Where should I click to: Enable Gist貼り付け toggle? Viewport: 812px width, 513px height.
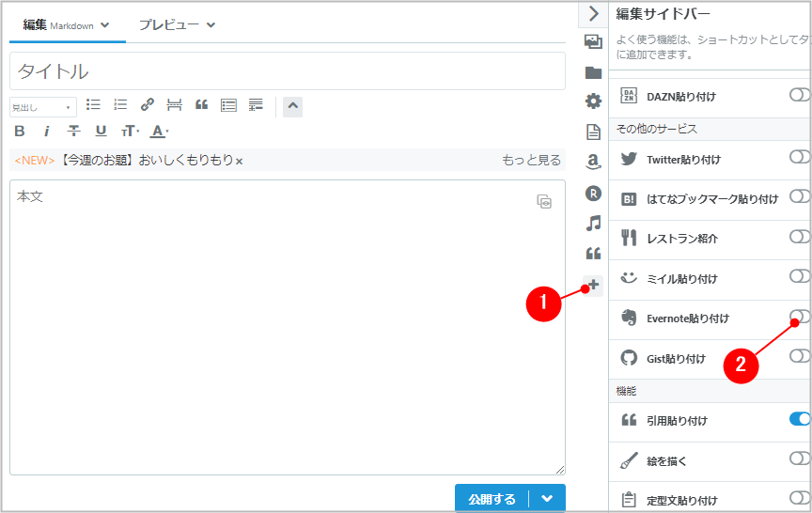(800, 356)
